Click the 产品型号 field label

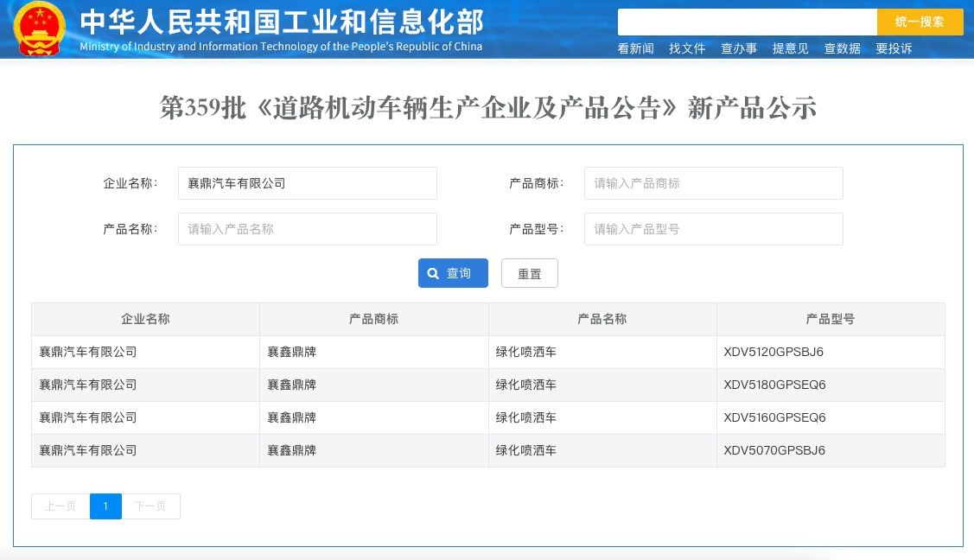[537, 229]
